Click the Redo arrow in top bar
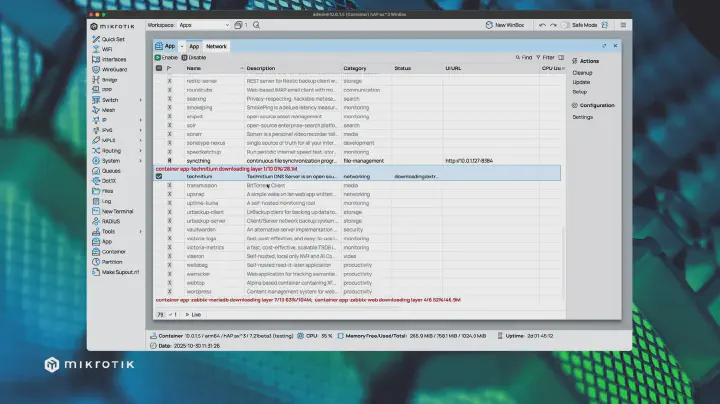 553,25
